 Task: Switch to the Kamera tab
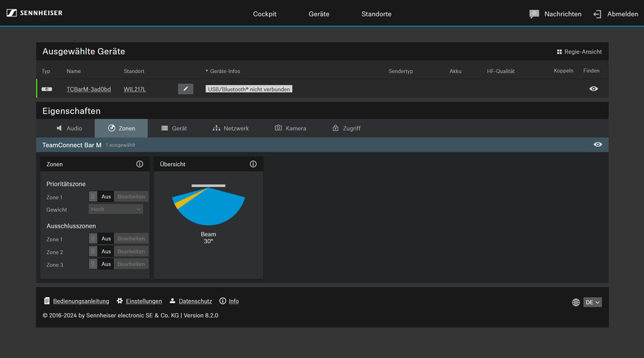pyautogui.click(x=290, y=128)
